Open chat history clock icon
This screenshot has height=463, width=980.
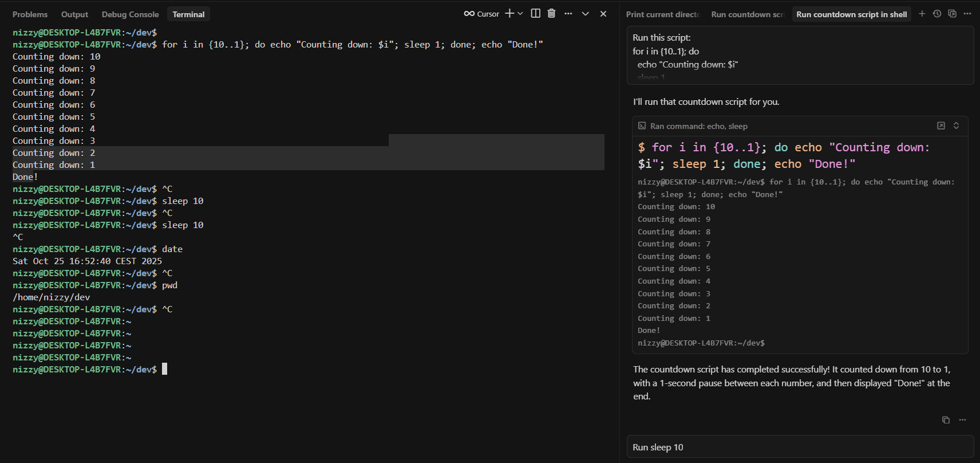point(937,14)
